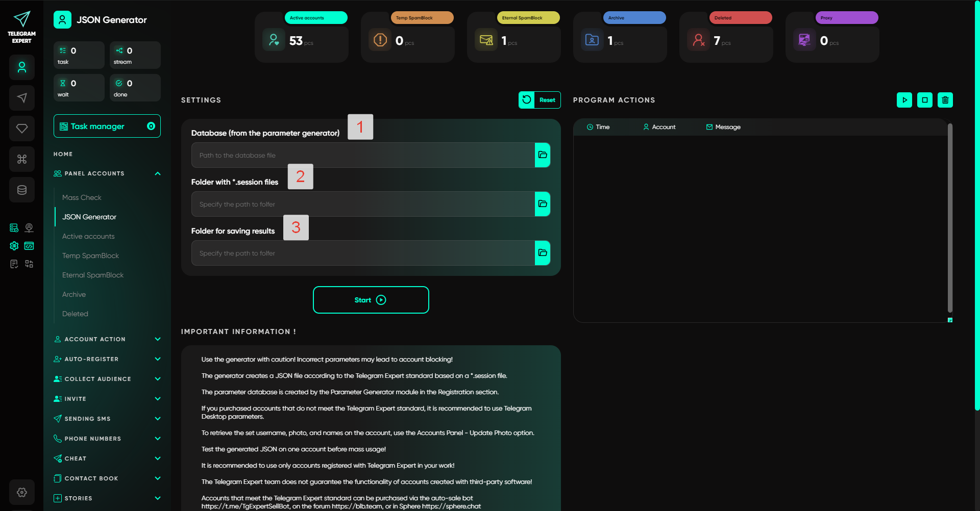Image resolution: width=980 pixels, height=511 pixels.
Task: Go to Temp SpamBlock accounts list
Action: (x=90, y=256)
